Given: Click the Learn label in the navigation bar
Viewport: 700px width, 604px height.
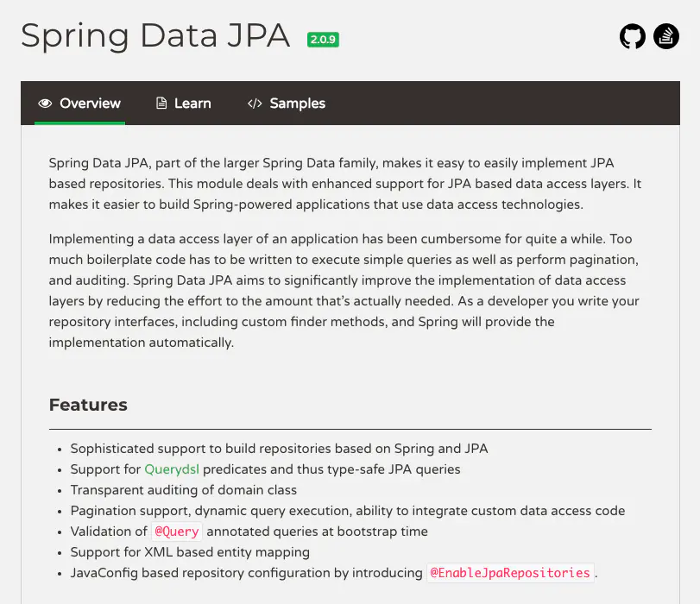Looking at the screenshot, I should coord(192,103).
